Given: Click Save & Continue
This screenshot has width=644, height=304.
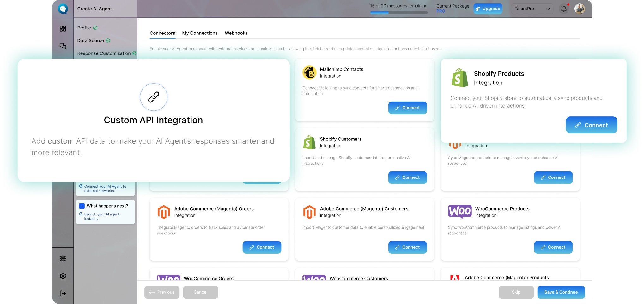Looking at the screenshot, I should [x=561, y=292].
